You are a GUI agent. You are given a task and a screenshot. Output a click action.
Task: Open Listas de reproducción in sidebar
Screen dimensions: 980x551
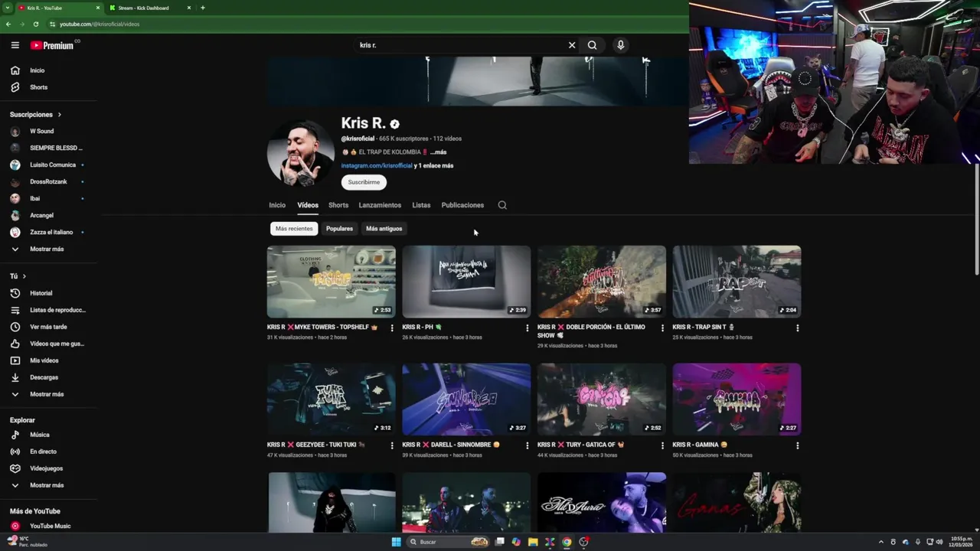click(48, 310)
